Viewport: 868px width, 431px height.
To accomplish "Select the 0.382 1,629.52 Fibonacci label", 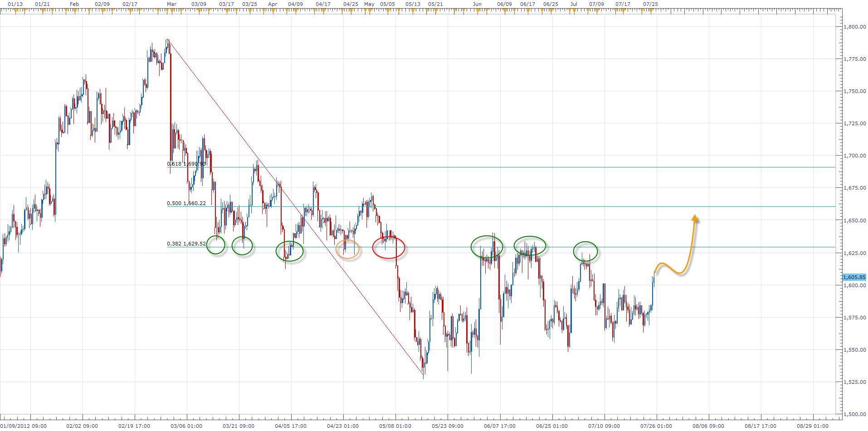I will 186,244.
